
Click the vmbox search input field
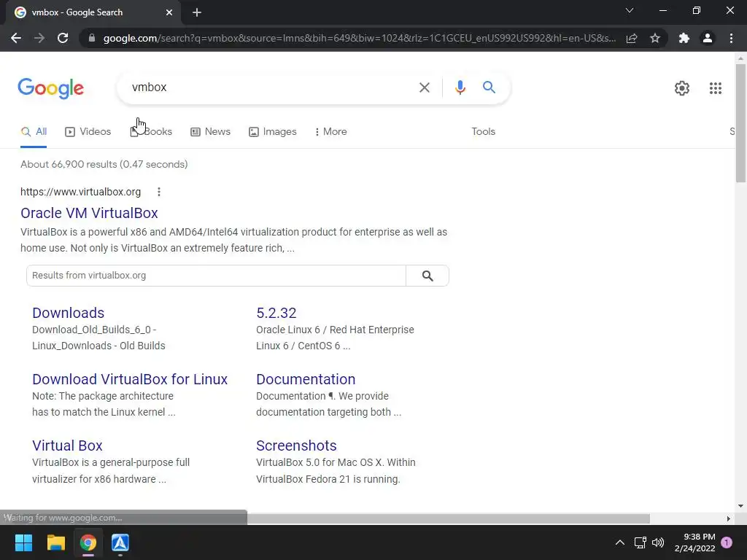point(269,87)
